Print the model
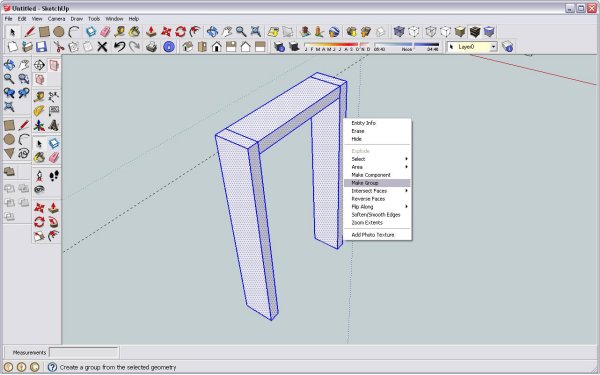This screenshot has height=375, width=600. click(152, 47)
